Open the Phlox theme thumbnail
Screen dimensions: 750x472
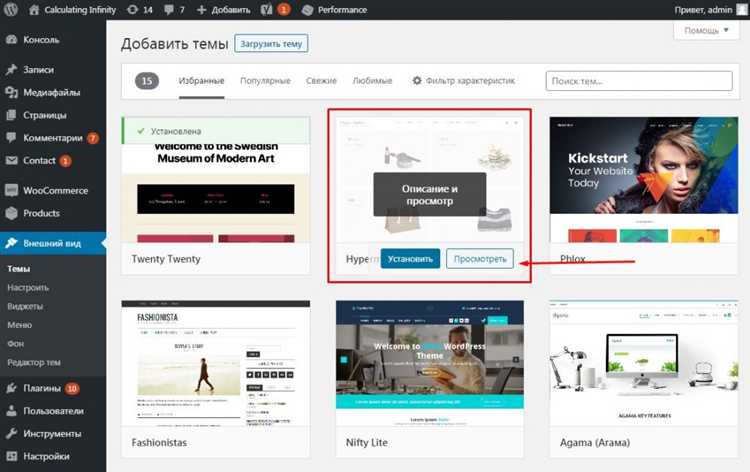pyautogui.click(x=643, y=180)
